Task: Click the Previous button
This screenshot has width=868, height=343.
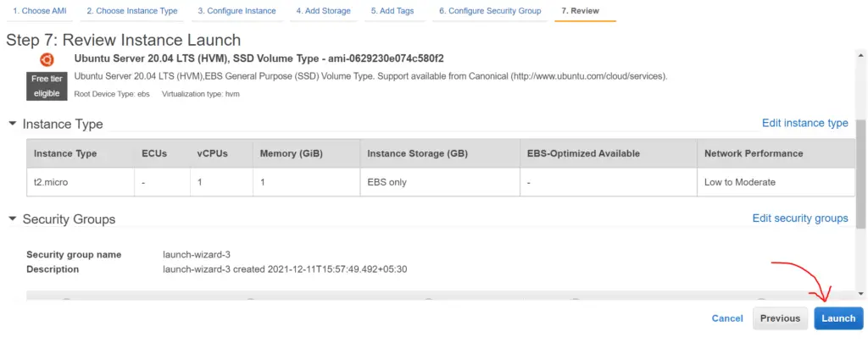Action: click(x=780, y=318)
